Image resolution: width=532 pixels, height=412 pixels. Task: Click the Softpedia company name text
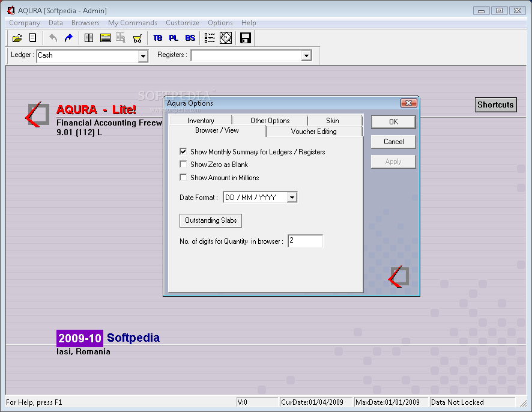[x=133, y=338]
